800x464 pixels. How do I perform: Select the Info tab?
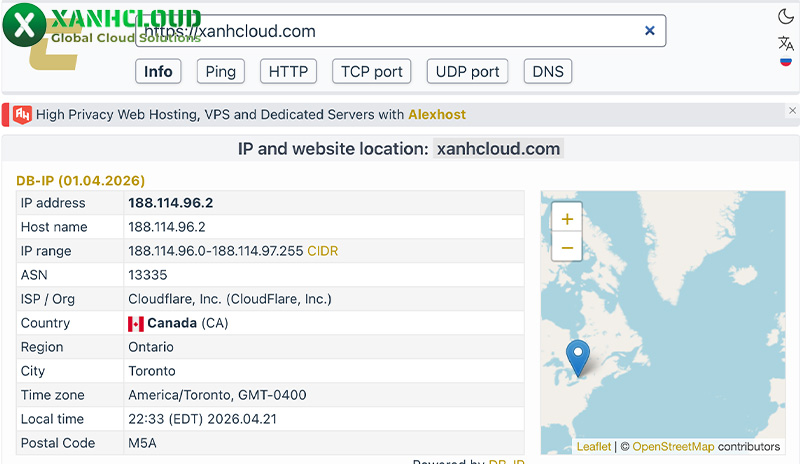click(x=158, y=71)
